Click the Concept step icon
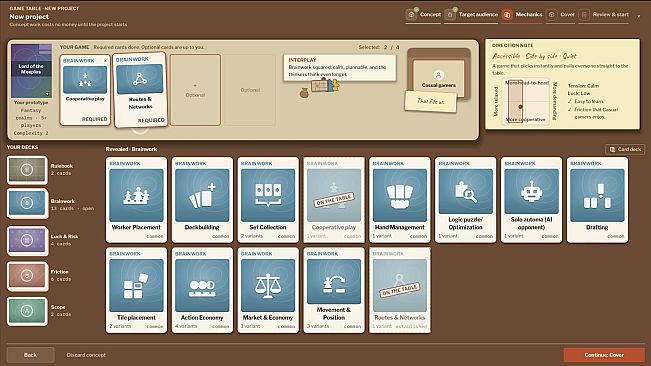The height and width of the screenshot is (366, 651). pos(411,15)
